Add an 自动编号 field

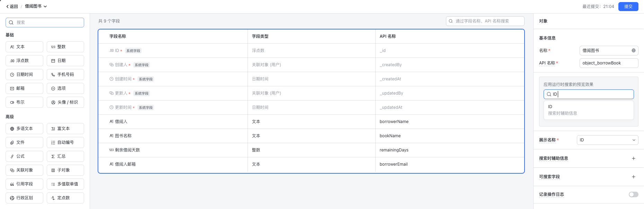[65, 142]
